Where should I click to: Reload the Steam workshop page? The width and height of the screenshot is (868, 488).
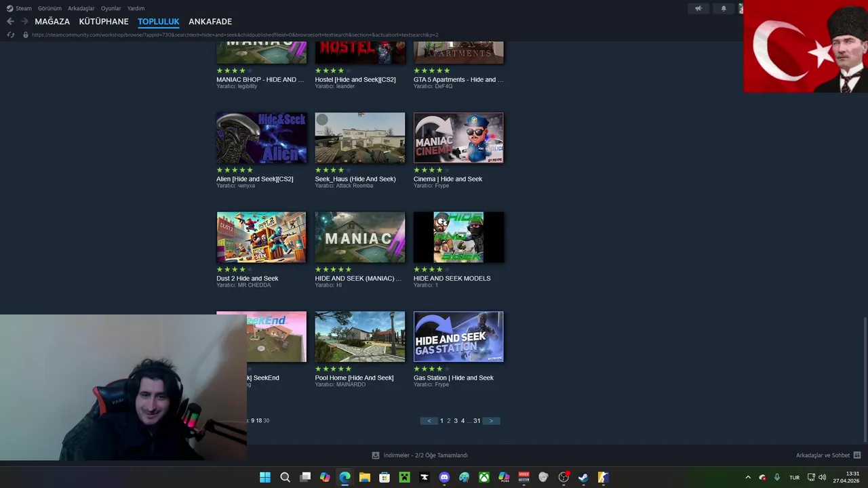coord(10,35)
